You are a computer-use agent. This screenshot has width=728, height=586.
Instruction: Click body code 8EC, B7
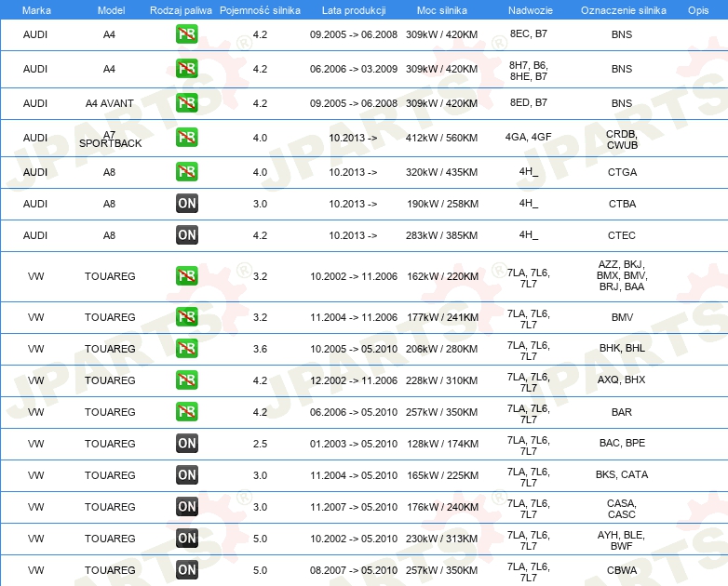point(529,33)
